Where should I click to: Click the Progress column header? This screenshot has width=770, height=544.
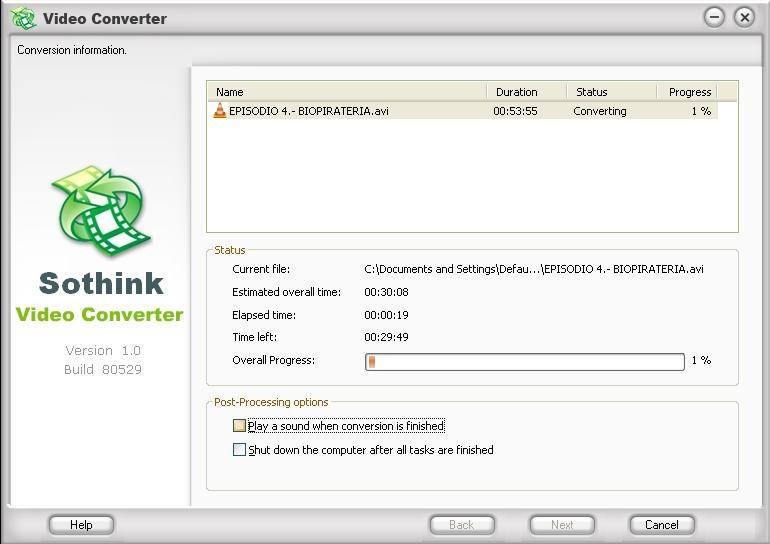pos(687,92)
